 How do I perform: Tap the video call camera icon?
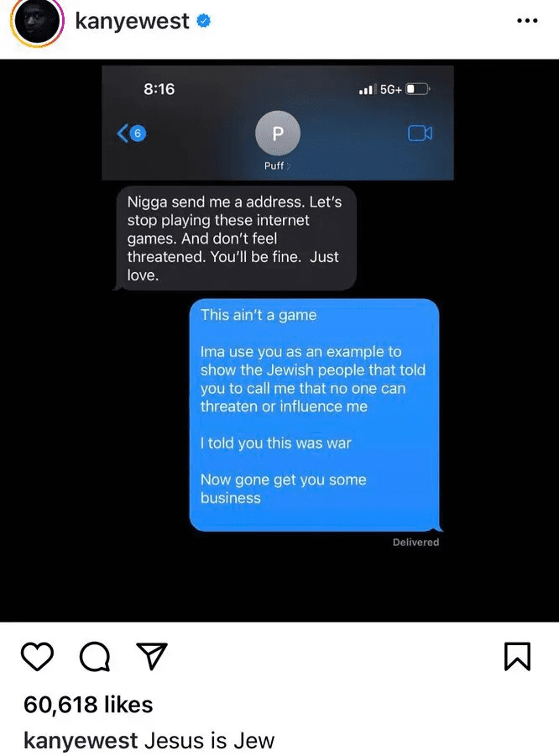tap(420, 133)
